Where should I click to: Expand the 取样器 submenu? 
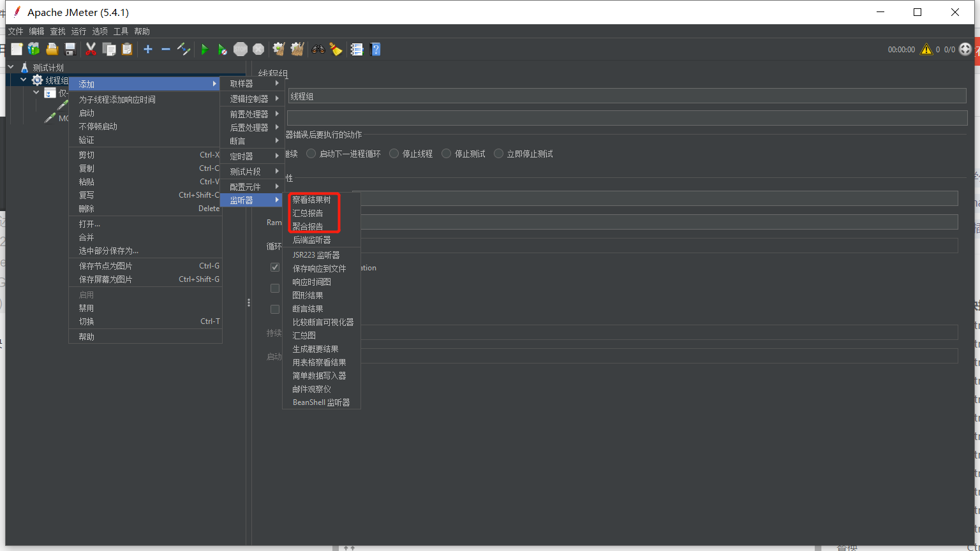coord(240,83)
